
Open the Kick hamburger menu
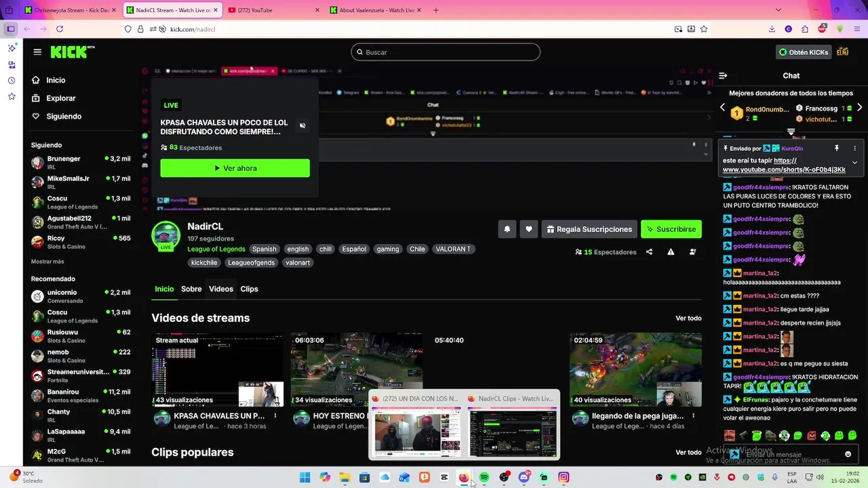(x=37, y=52)
